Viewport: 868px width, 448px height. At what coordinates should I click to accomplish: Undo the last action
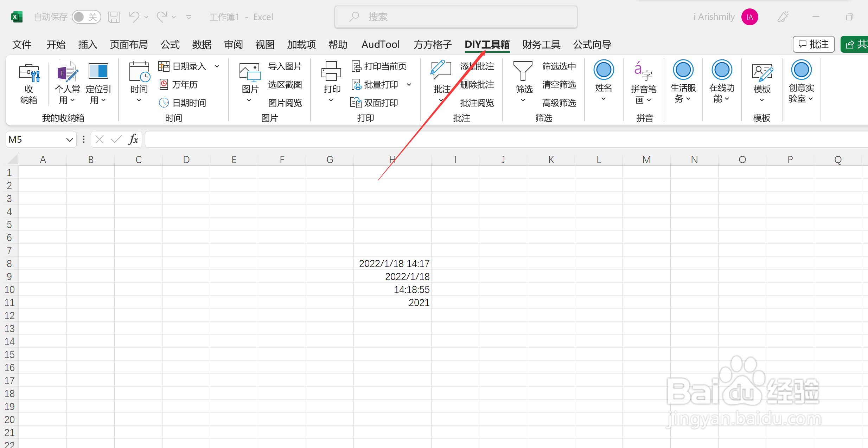click(x=134, y=17)
